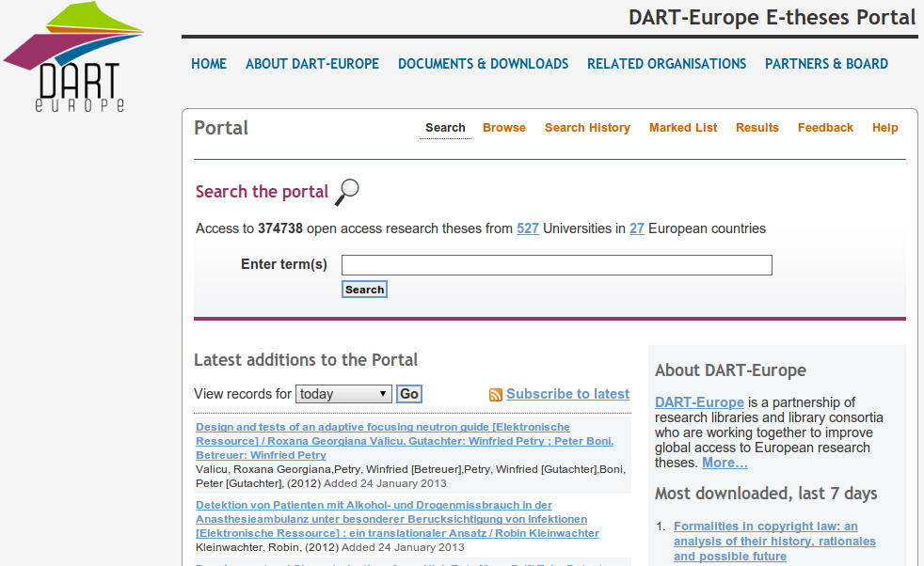
Task: Open the Search History tab
Action: (x=587, y=128)
